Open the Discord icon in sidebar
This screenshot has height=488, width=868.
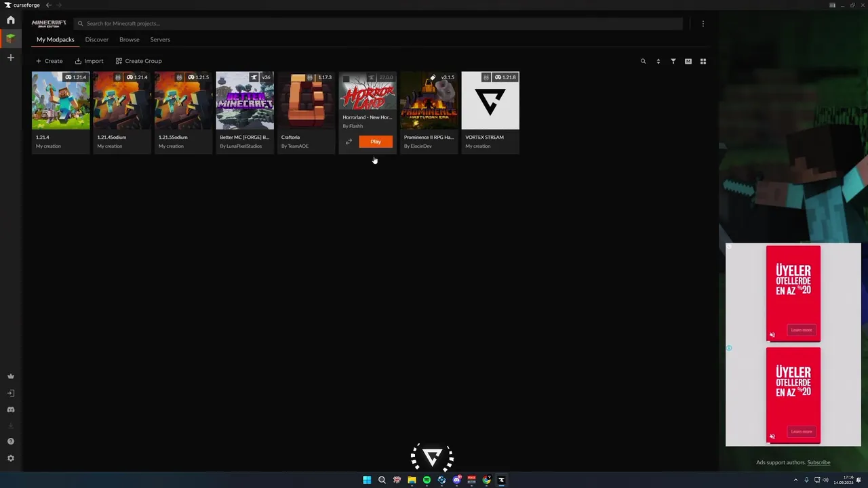[10, 409]
